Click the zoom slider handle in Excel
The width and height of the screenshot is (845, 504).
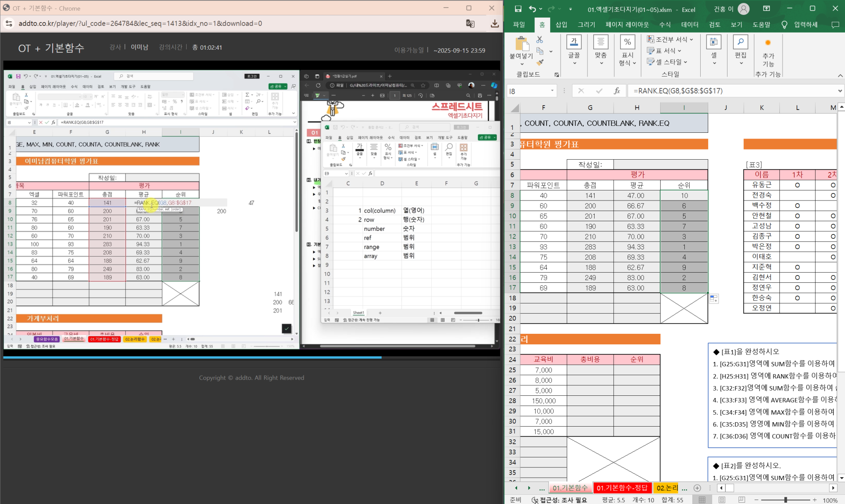(785, 500)
